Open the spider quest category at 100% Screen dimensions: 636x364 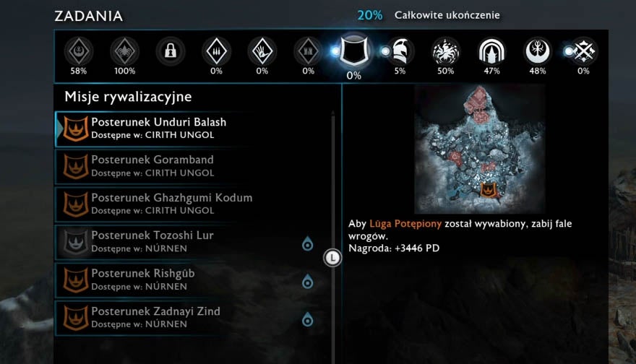tap(124, 51)
